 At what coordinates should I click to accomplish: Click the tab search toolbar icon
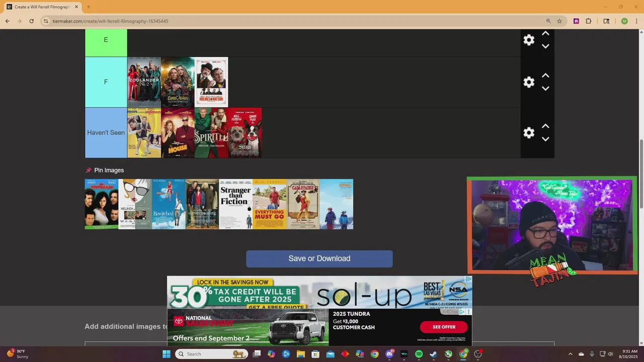point(606,21)
